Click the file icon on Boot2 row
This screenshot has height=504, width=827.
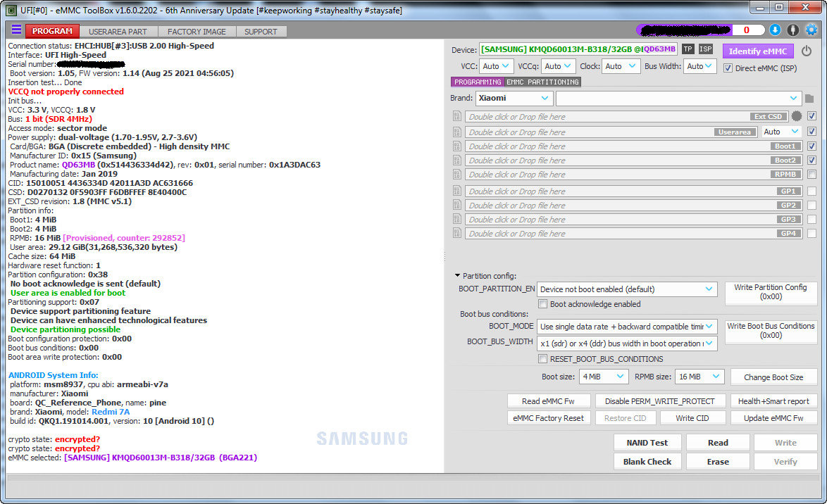(x=456, y=160)
